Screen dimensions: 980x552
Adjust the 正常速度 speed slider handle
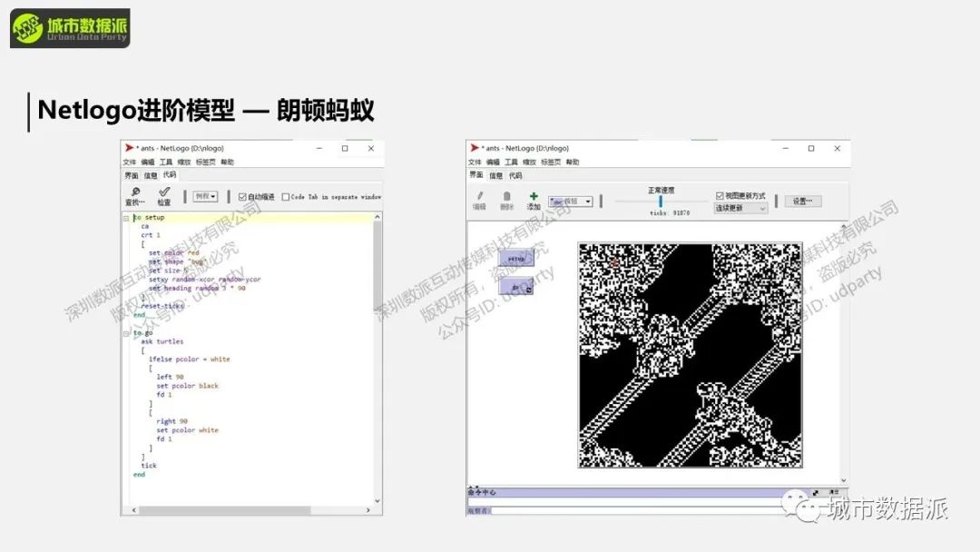660,202
